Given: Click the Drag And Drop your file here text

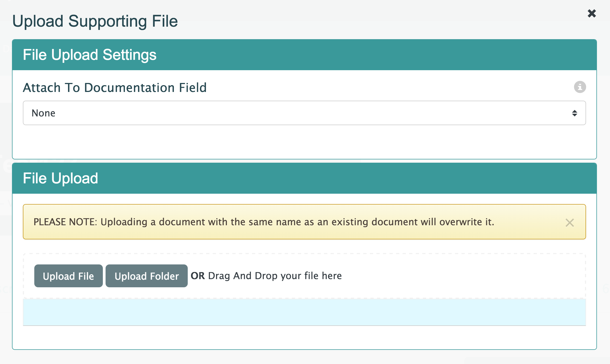Looking at the screenshot, I should point(275,276).
